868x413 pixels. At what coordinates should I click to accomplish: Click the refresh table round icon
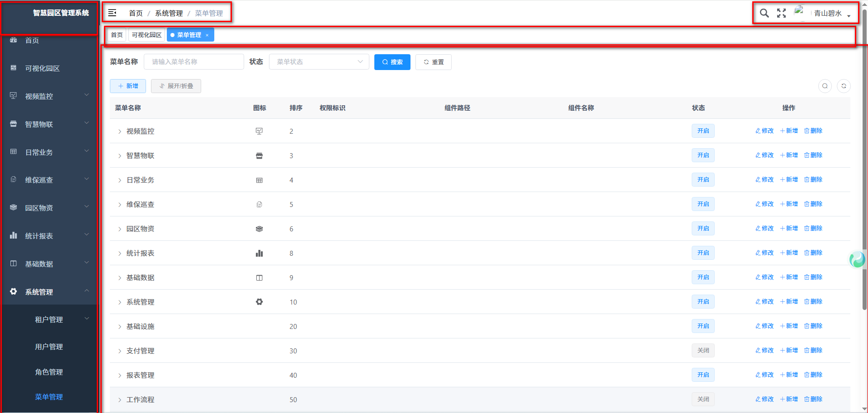pos(844,86)
